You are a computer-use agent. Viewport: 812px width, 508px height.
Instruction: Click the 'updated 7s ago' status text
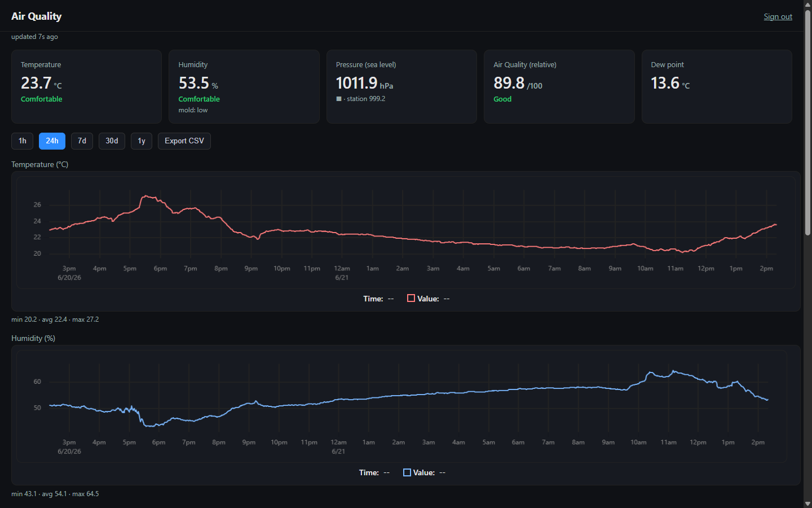point(34,37)
